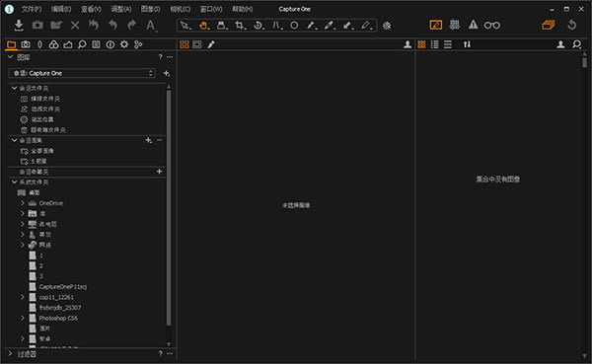Click minus button in session albums header
This screenshot has width=592, height=364.
coord(159,140)
